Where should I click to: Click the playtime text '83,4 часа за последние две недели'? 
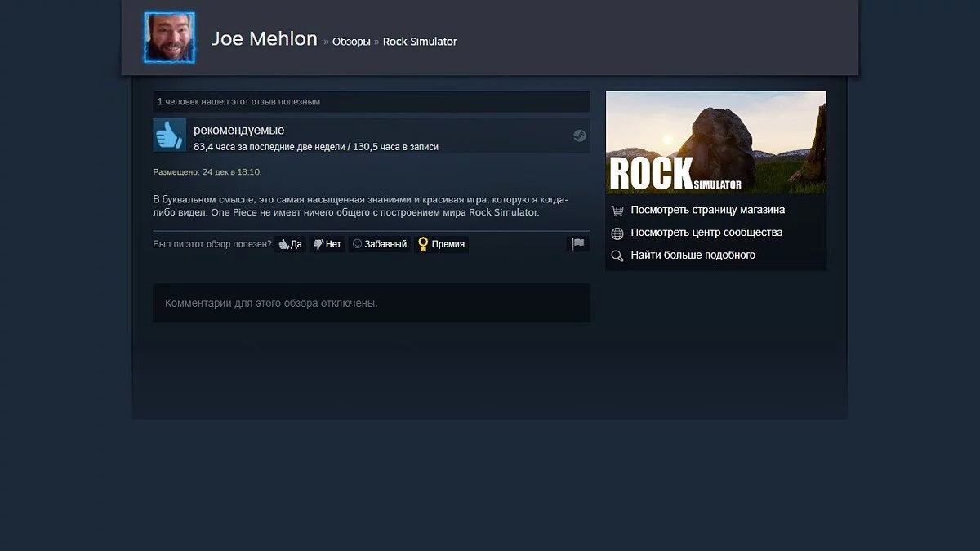point(269,147)
